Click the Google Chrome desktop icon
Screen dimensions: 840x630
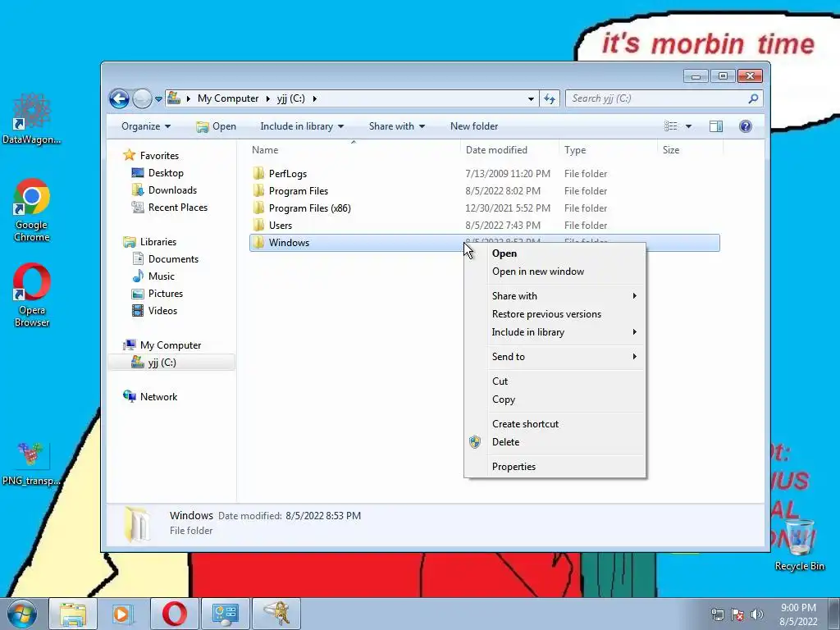pyautogui.click(x=32, y=210)
